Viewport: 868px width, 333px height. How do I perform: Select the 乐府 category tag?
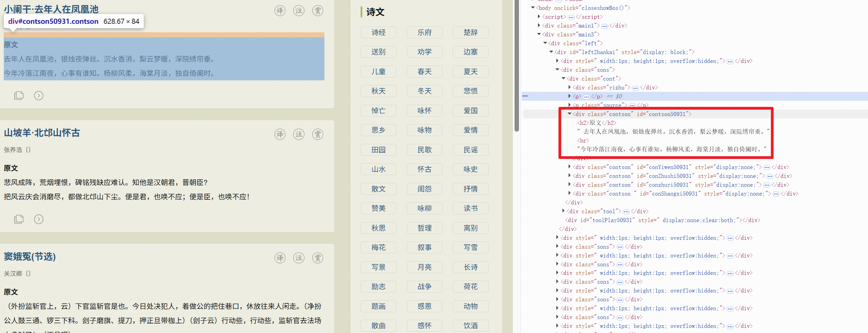424,32
